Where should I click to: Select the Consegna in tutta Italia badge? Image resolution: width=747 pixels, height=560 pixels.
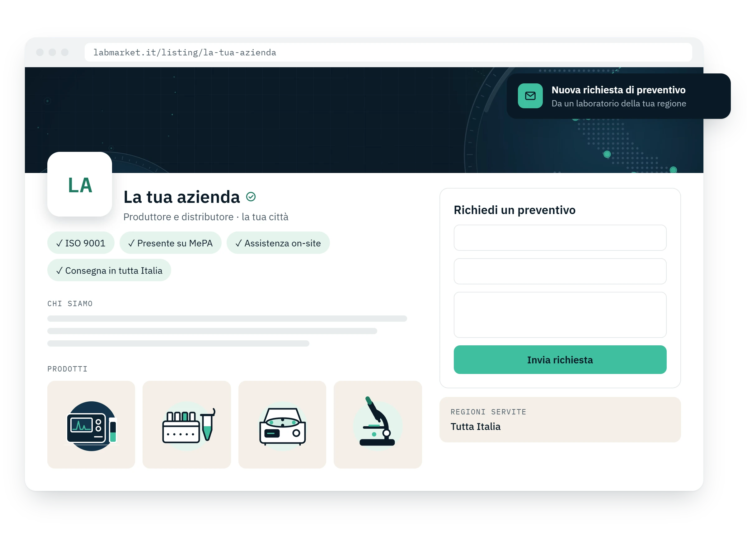pyautogui.click(x=109, y=270)
